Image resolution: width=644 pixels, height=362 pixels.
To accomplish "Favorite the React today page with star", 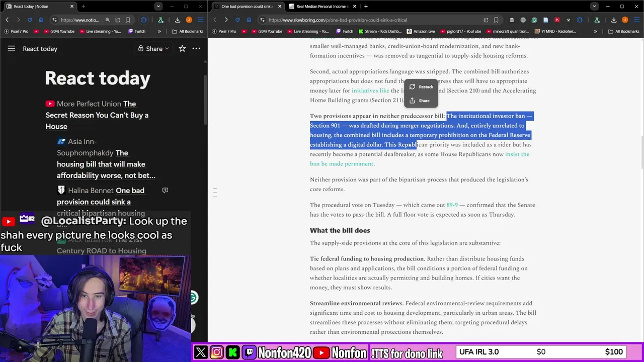I will 182,49.
